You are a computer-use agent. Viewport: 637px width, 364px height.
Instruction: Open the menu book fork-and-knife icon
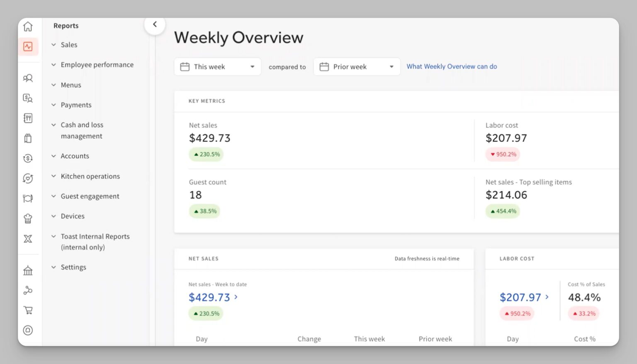click(x=28, y=118)
